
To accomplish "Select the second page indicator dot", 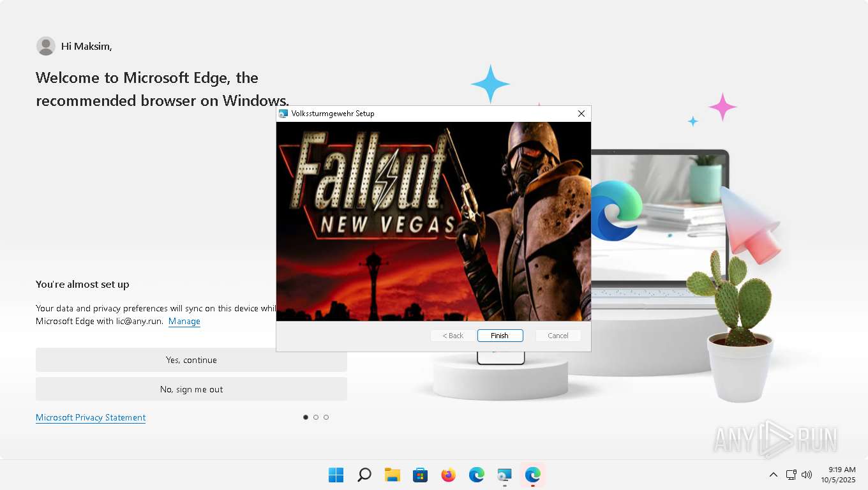I will (316, 417).
